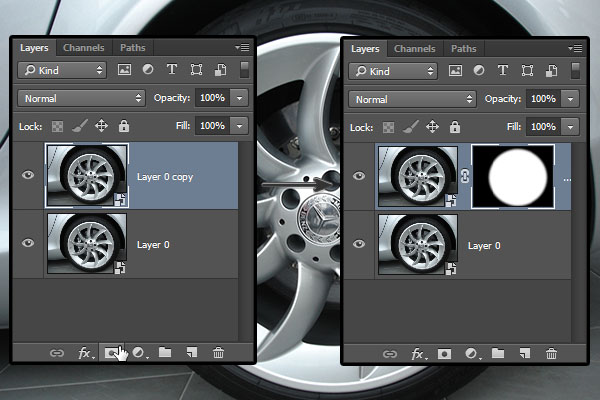Create new group folder in left panel
Image resolution: width=600 pixels, height=400 pixels.
coord(165,352)
